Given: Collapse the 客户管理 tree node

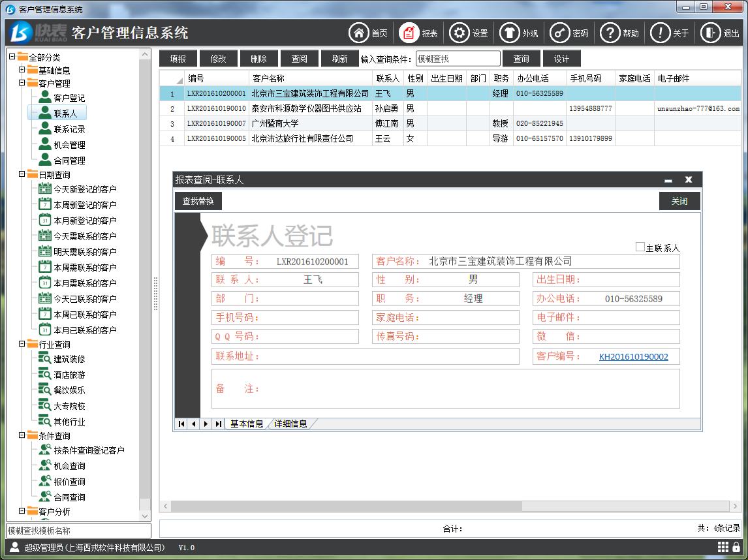Looking at the screenshot, I should (22, 83).
